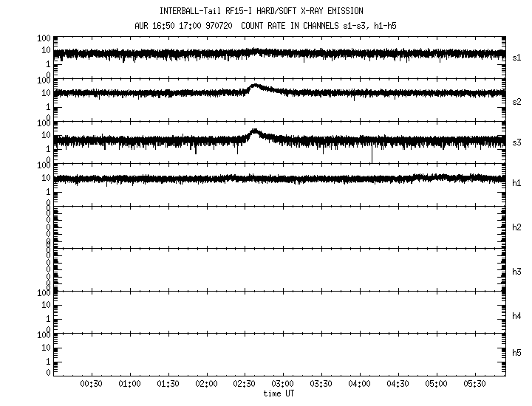Viewport: 532px width, 406px height.
Task: Click the 03:00 time axis label
Action: pos(283,385)
